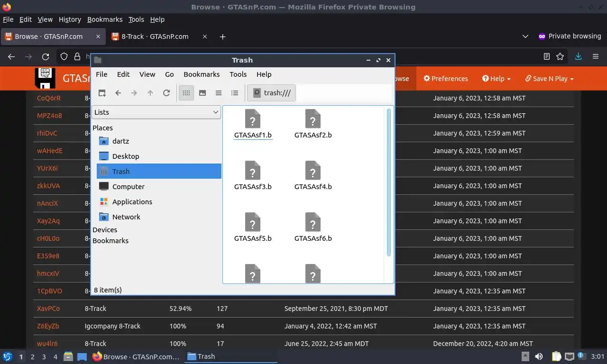The height and width of the screenshot is (364, 607).
Task: Open the Lists side pane dropdown
Action: tap(156, 112)
